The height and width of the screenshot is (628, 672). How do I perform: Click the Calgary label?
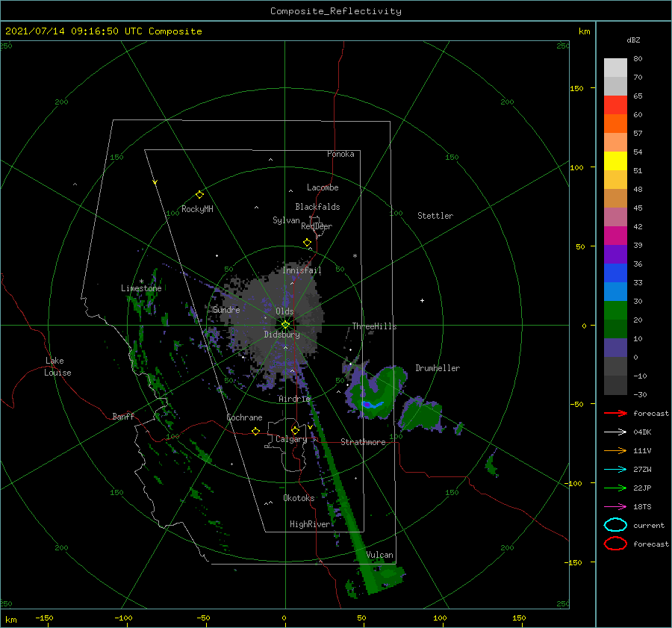[291, 439]
